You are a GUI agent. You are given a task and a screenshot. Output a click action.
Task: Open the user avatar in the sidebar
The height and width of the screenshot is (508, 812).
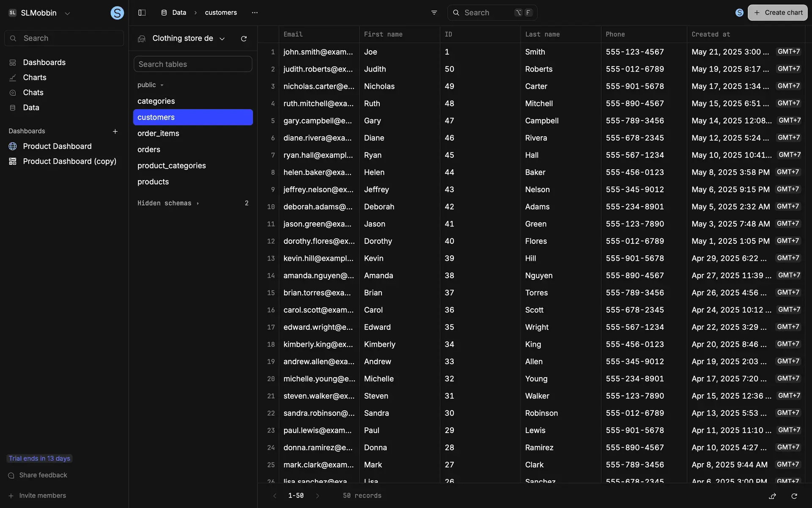coord(117,13)
